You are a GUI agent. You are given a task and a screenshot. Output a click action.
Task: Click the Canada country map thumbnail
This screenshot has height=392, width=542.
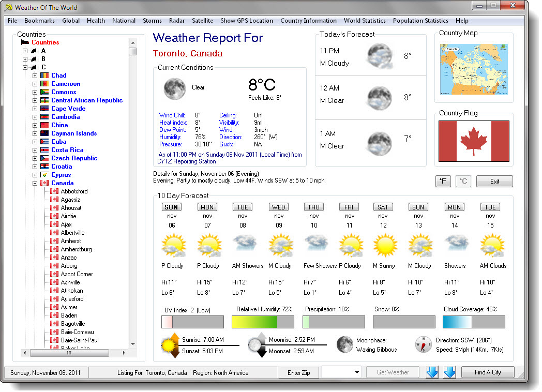coord(474,69)
